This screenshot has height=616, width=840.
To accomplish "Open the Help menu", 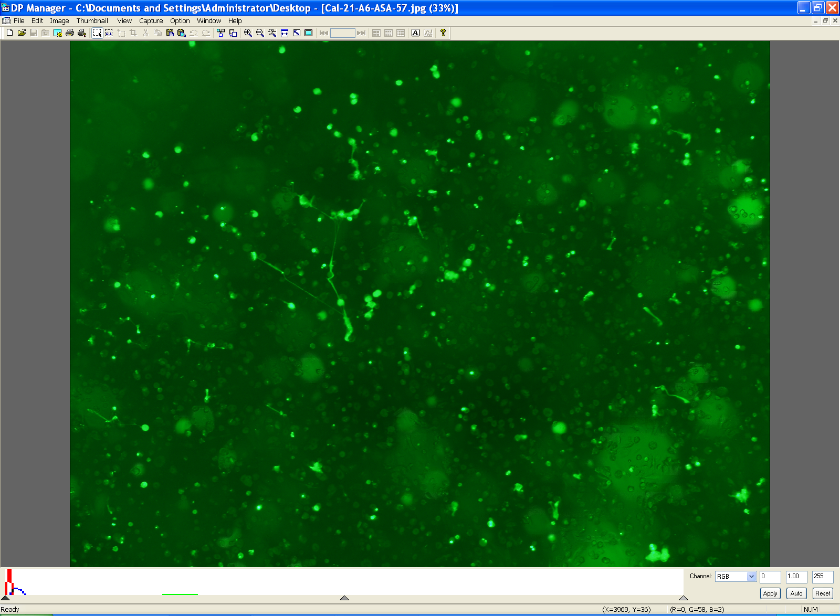I will pos(235,21).
